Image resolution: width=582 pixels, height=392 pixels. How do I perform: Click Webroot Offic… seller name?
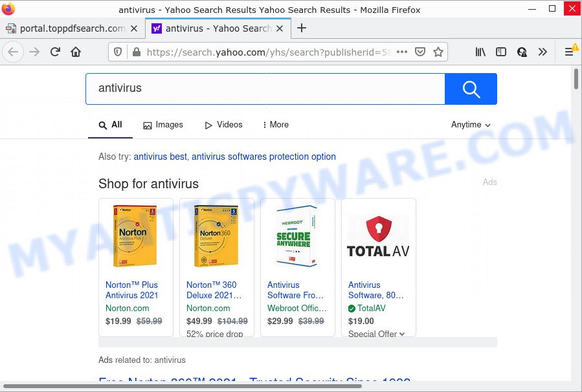click(297, 308)
